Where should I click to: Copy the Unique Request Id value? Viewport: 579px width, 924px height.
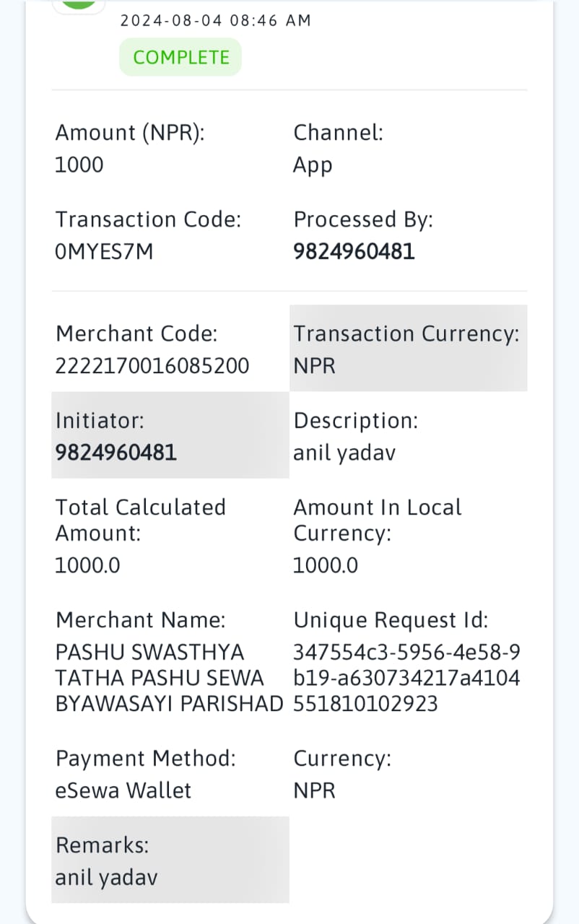406,678
